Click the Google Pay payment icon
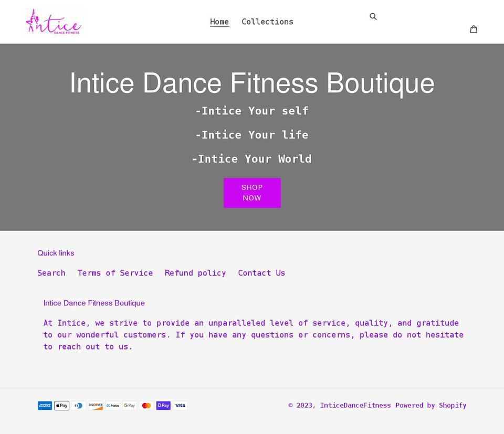The image size is (504, 434). coord(129,405)
